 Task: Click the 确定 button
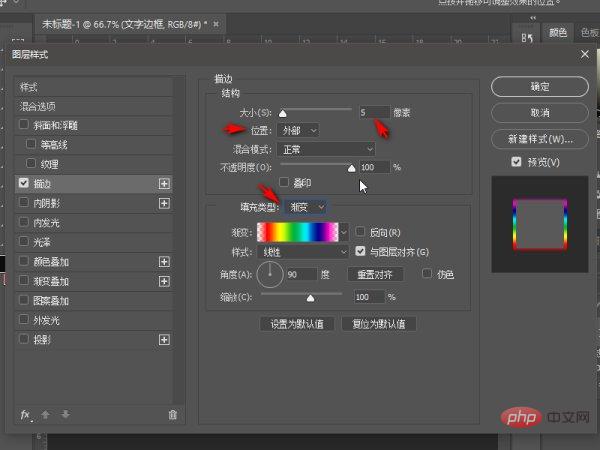pyautogui.click(x=540, y=87)
